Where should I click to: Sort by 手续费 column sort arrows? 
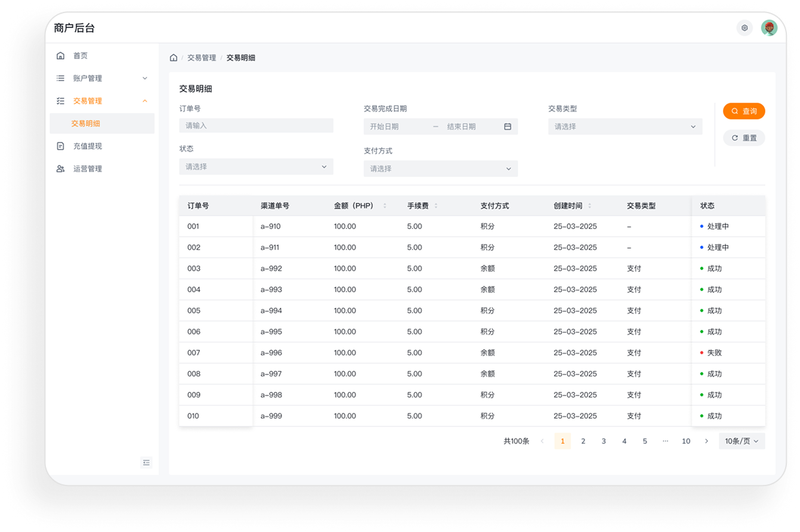pyautogui.click(x=436, y=206)
